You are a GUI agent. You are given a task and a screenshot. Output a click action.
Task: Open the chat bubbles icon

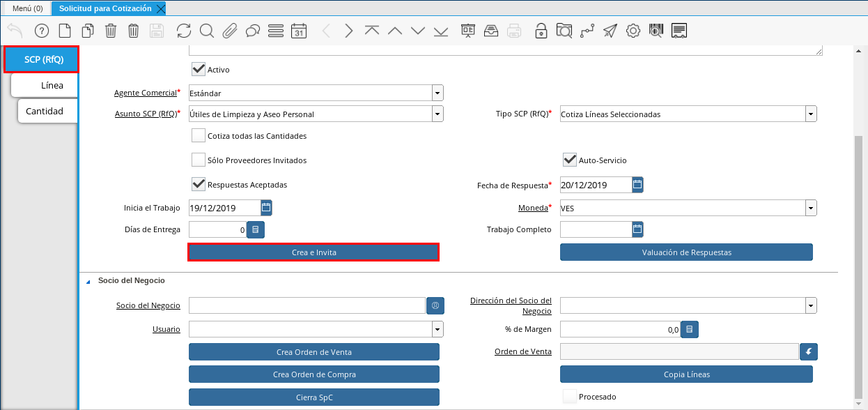pos(253,31)
